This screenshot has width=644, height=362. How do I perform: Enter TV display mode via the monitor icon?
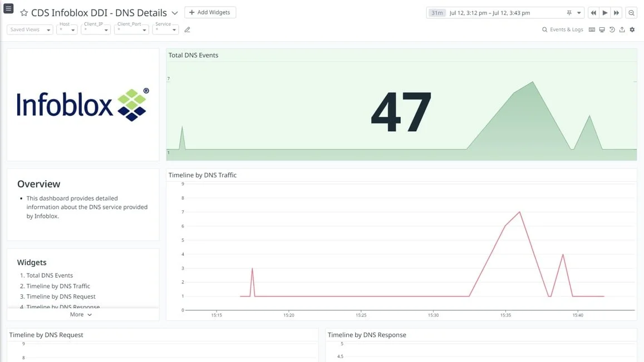pyautogui.click(x=602, y=29)
